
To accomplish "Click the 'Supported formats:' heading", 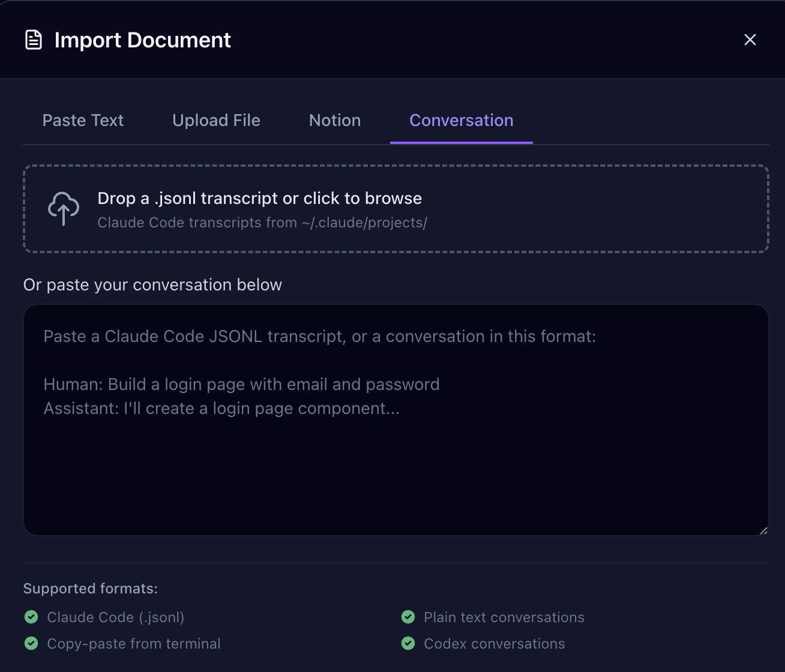I will pyautogui.click(x=90, y=589).
